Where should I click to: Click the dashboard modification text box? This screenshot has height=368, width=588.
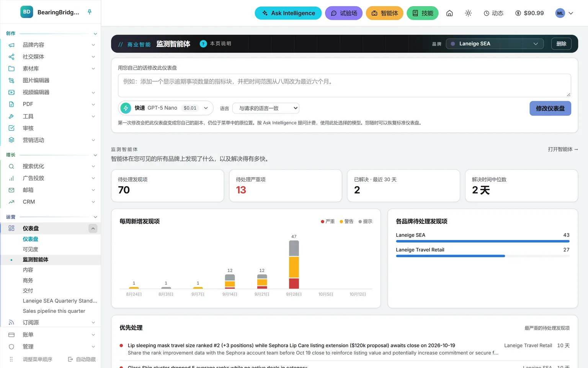[345, 85]
